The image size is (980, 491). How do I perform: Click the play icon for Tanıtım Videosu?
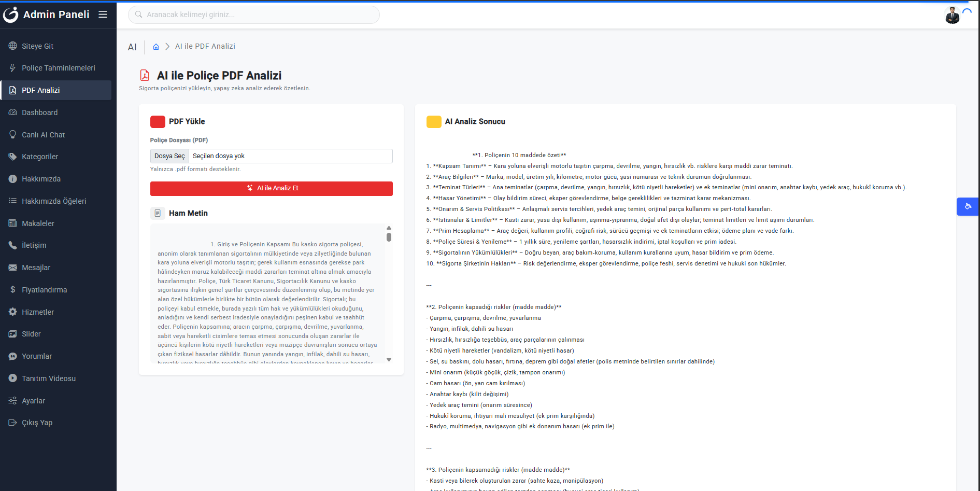point(12,378)
